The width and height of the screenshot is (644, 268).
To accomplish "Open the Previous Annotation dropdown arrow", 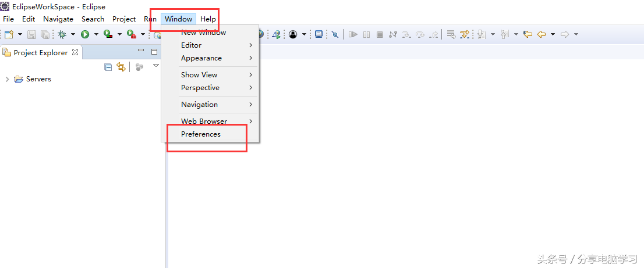I will click(516, 34).
